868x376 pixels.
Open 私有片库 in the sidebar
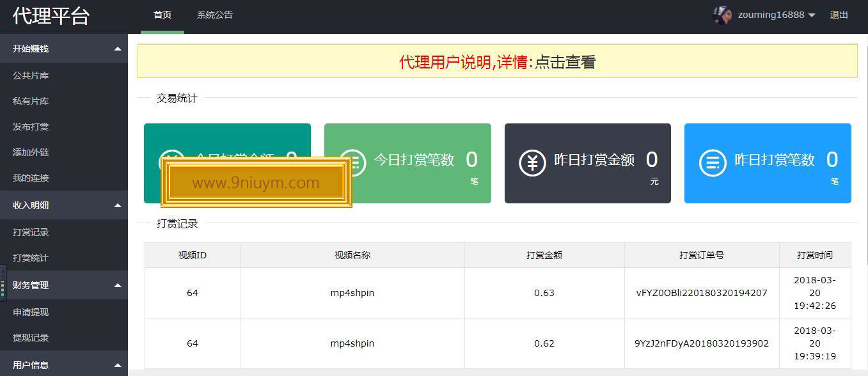pos(31,101)
